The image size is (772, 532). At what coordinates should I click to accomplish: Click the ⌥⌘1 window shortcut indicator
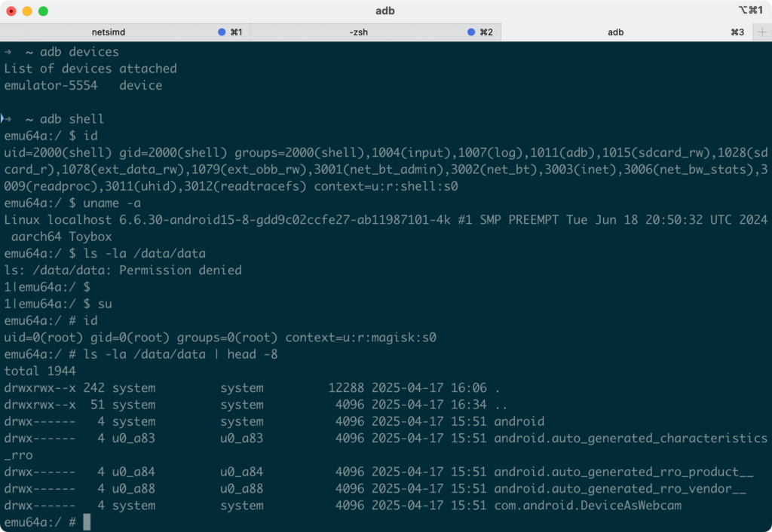coord(751,11)
